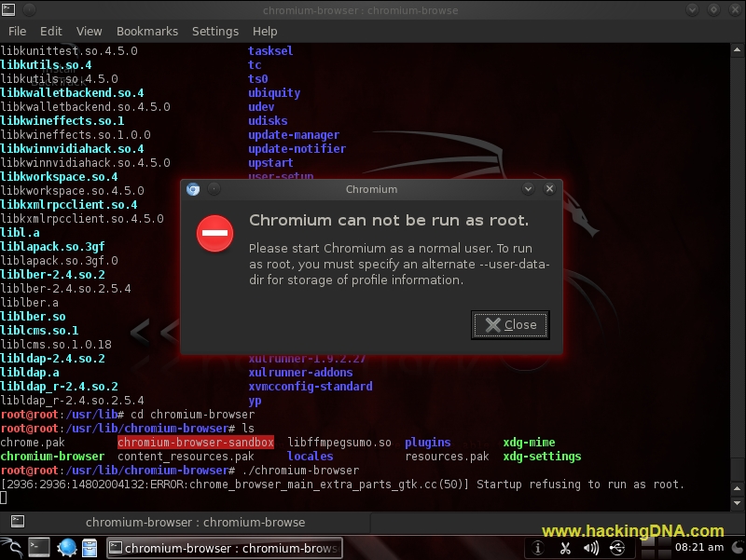Open the Klipper scissors clipboard tray icon

[x=565, y=548]
